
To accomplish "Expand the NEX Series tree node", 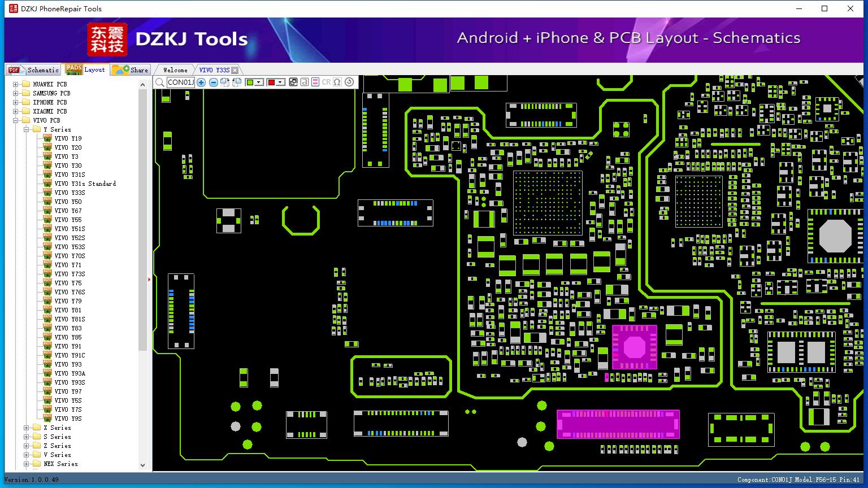I will tap(26, 464).
